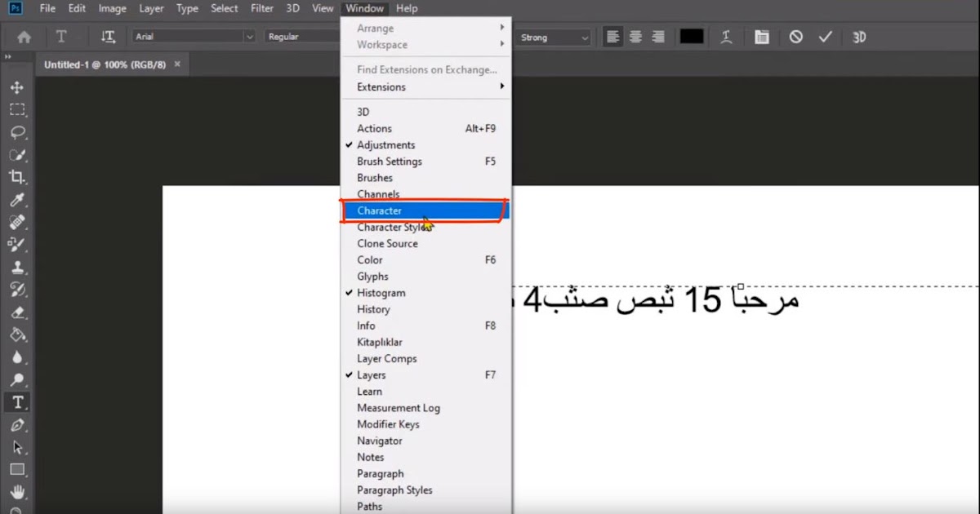Select the Lasso tool
The image size is (980, 514).
coord(17,132)
